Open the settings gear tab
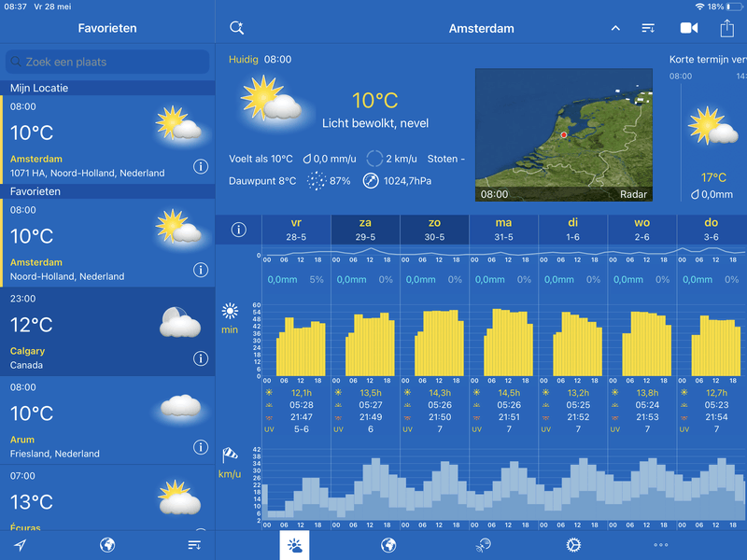 point(573,545)
